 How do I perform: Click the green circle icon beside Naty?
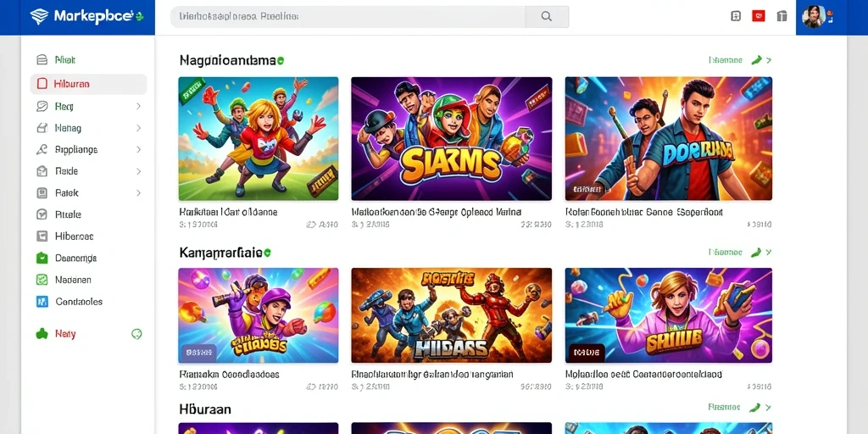[x=136, y=334]
